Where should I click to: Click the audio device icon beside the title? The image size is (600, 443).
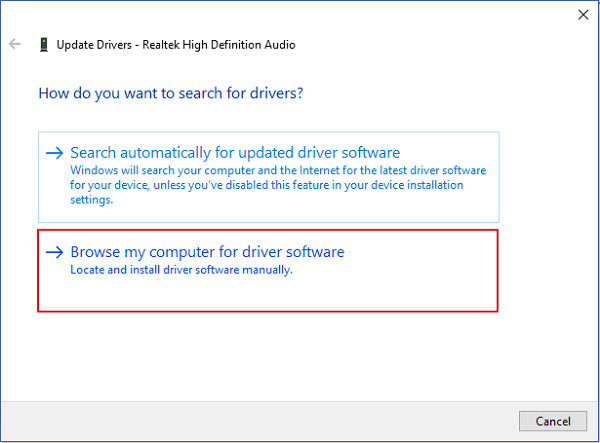tap(43, 45)
